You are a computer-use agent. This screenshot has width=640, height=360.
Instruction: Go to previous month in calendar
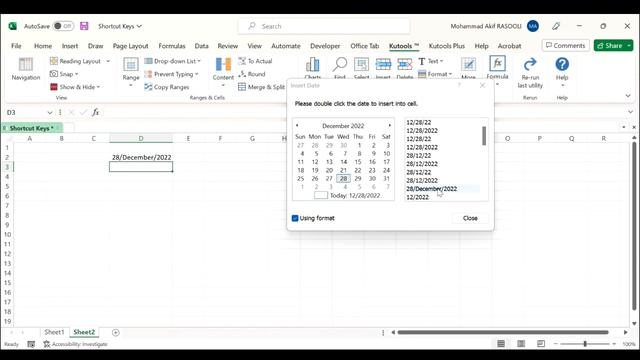297,126
